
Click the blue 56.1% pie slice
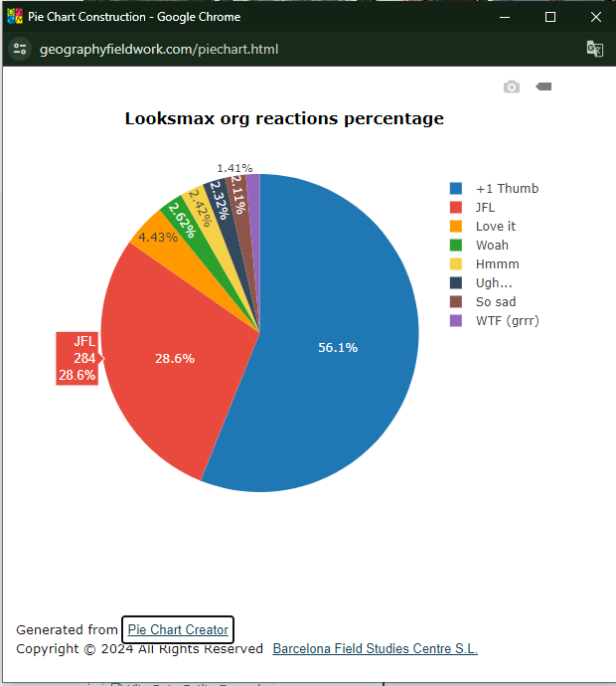338,347
